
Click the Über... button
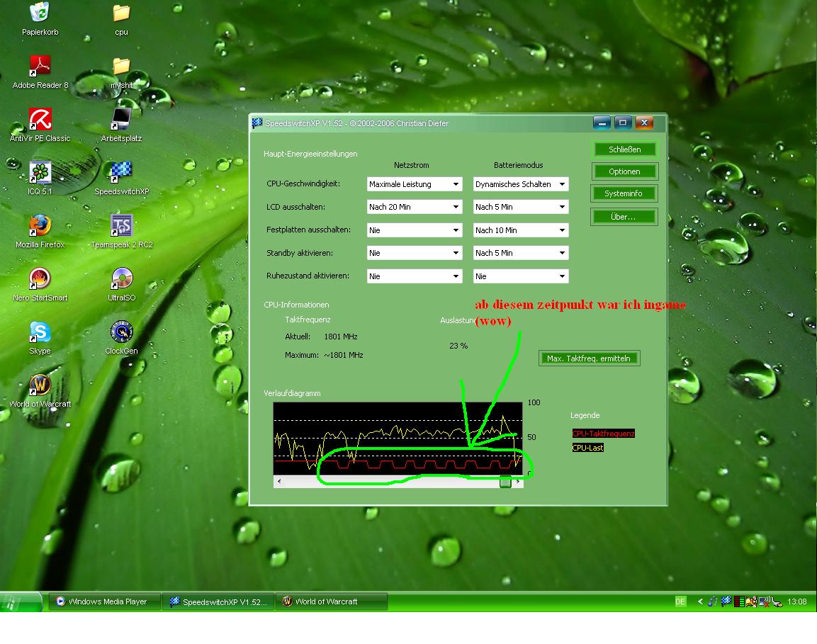click(624, 217)
